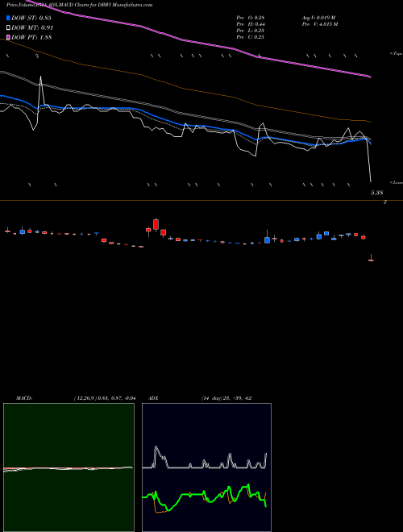
Task: Click the 'Pre H: 0.44' high value
Action: point(251,24)
